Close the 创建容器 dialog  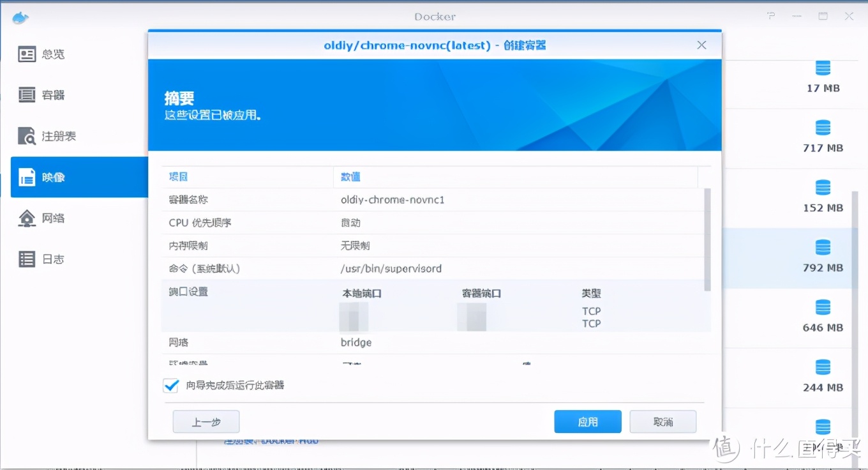click(701, 45)
